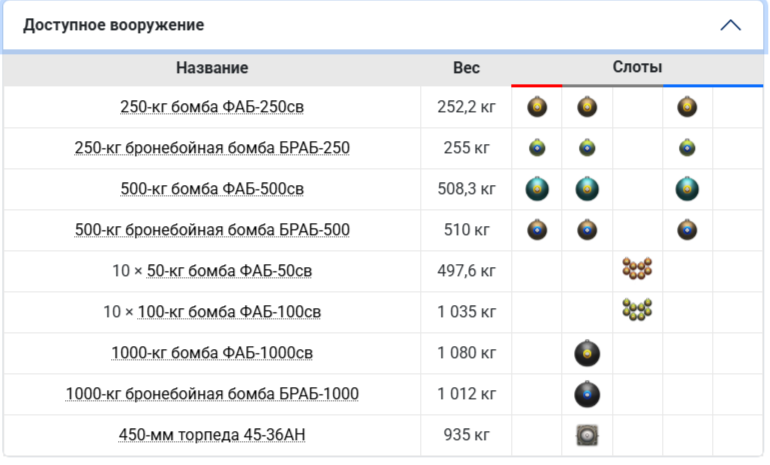Choose ФАБ-500св bomb icon in first slot

(537, 189)
